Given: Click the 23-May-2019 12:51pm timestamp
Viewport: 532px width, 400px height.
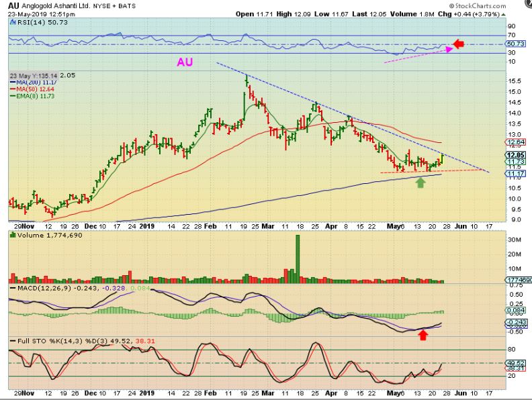Looking at the screenshot, I should 42,14.
